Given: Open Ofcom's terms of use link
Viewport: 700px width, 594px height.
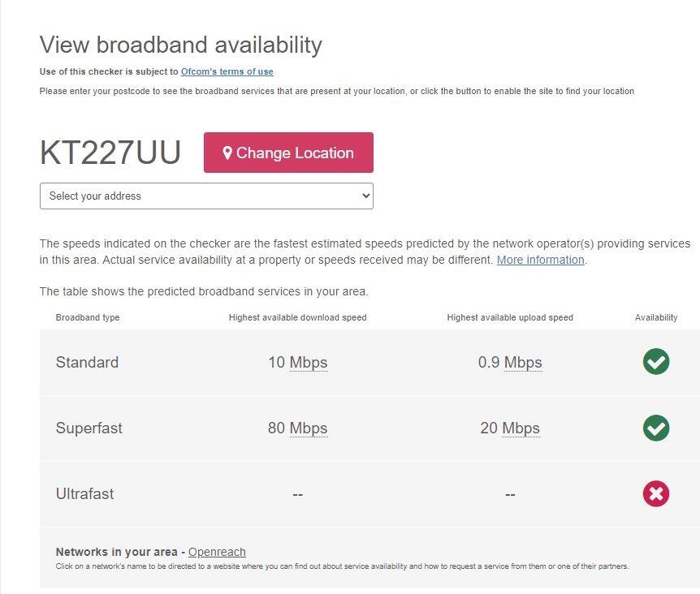Looking at the screenshot, I should [x=227, y=72].
